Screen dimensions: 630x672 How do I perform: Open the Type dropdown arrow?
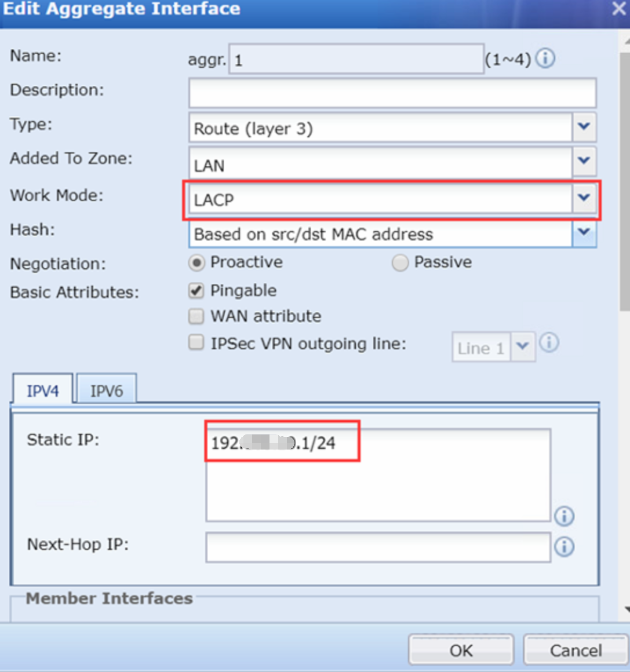[x=584, y=126]
